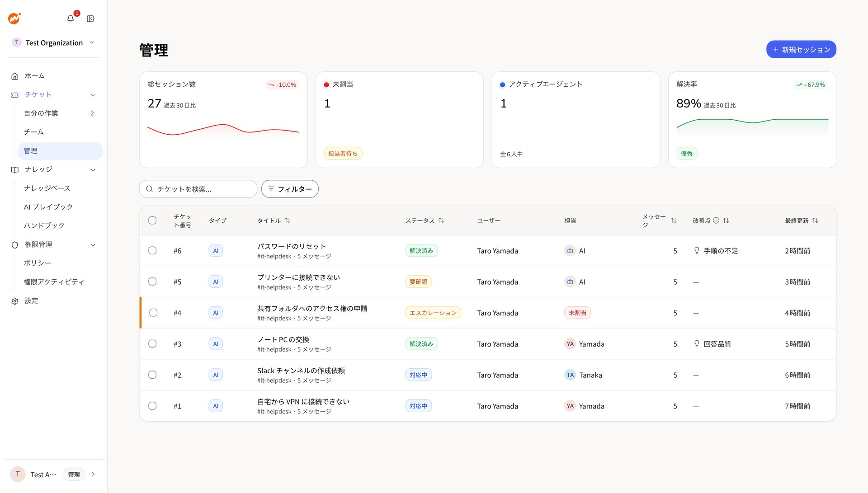This screenshot has height=493, width=868.
Task: Click the gear icon beside 設定
Action: pyautogui.click(x=15, y=301)
